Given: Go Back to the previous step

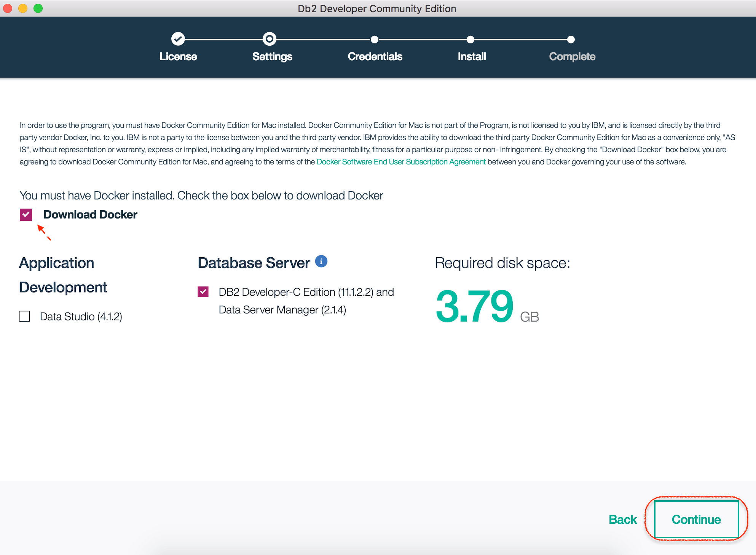Looking at the screenshot, I should point(622,519).
